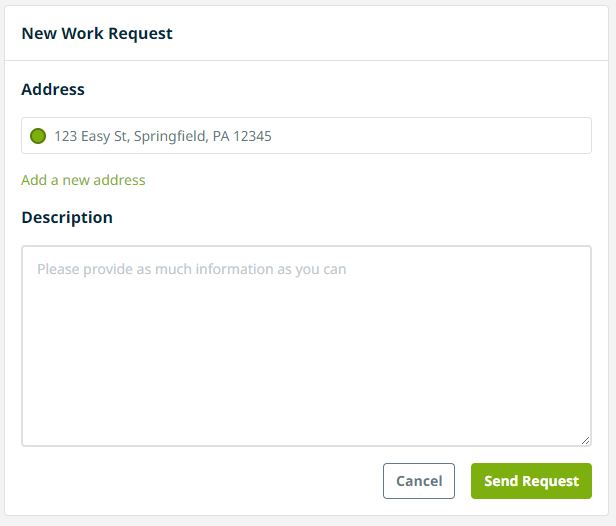Click the Description section label
The height and width of the screenshot is (526, 616).
pos(67,217)
